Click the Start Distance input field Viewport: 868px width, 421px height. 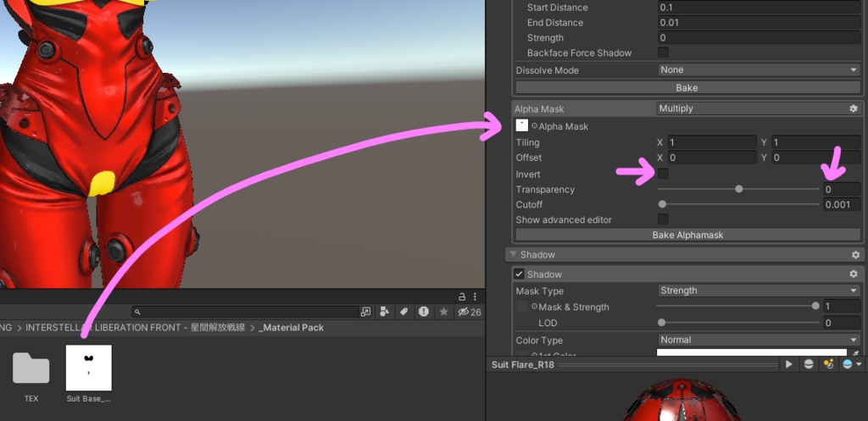click(759, 7)
